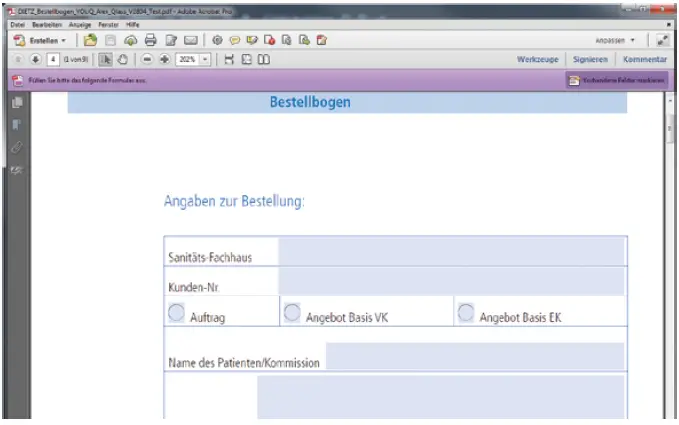Click the "(1 von 9)" page count text
The width and height of the screenshot is (679, 425).
(76, 59)
